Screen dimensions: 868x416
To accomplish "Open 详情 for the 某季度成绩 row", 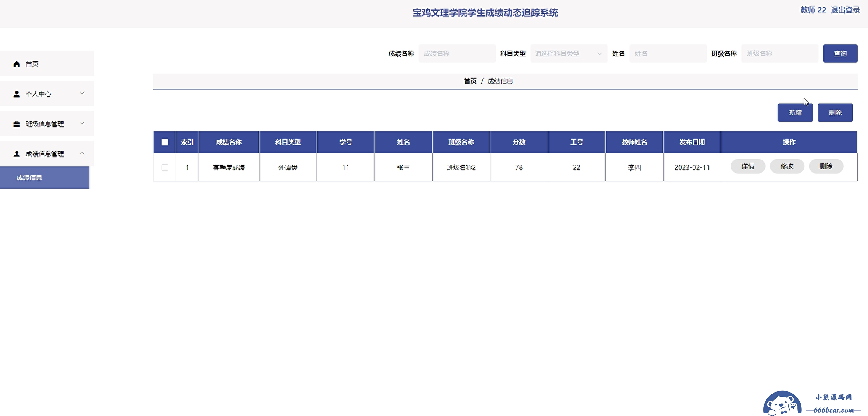I will (748, 167).
